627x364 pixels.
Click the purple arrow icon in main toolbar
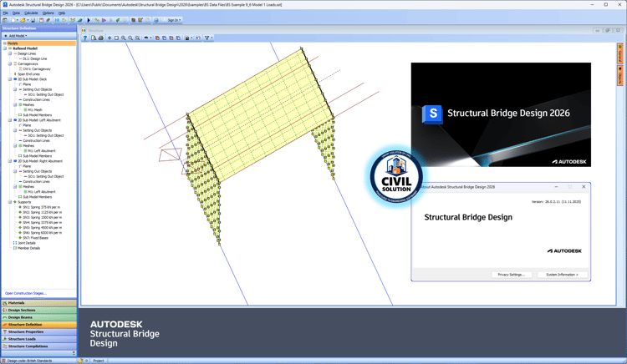tap(104, 20)
